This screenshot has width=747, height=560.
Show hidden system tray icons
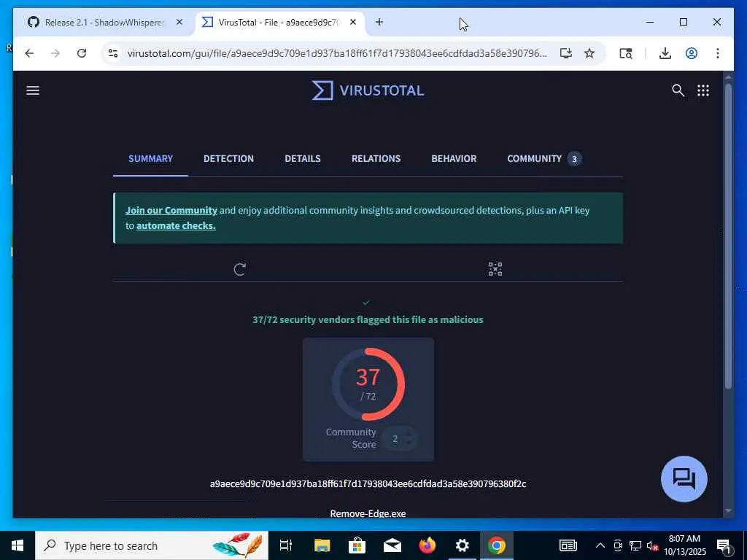pos(600,545)
